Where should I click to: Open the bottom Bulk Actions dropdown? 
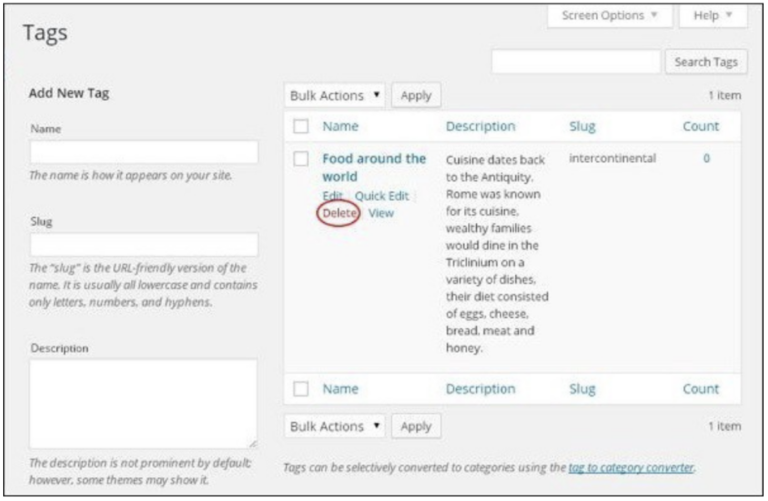334,426
